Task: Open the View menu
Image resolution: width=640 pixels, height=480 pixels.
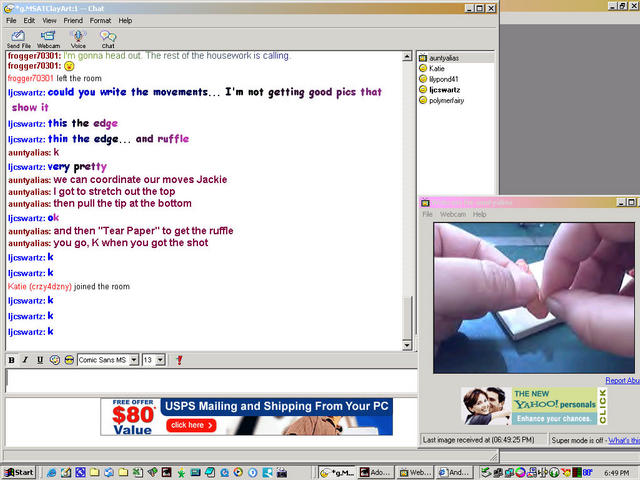Action: tap(49, 20)
